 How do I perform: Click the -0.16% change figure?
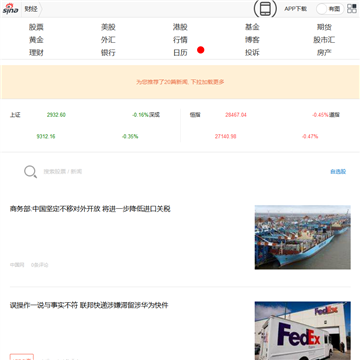pyautogui.click(x=140, y=115)
